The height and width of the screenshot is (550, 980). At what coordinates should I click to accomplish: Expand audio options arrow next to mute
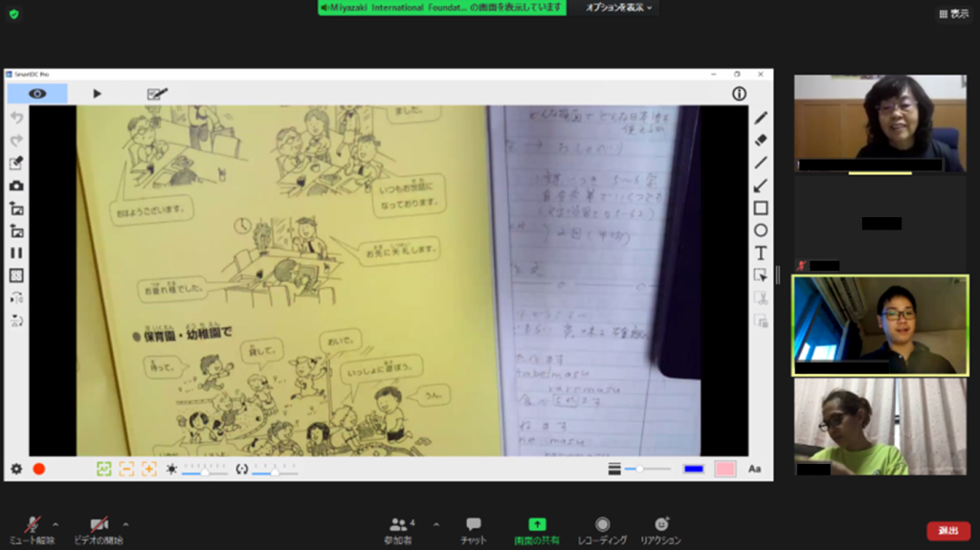coord(56,524)
